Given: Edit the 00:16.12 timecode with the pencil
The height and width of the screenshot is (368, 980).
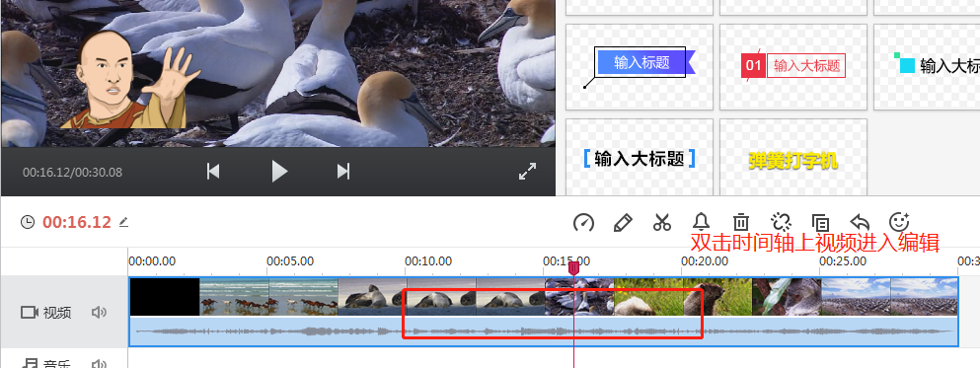Looking at the screenshot, I should click(123, 222).
